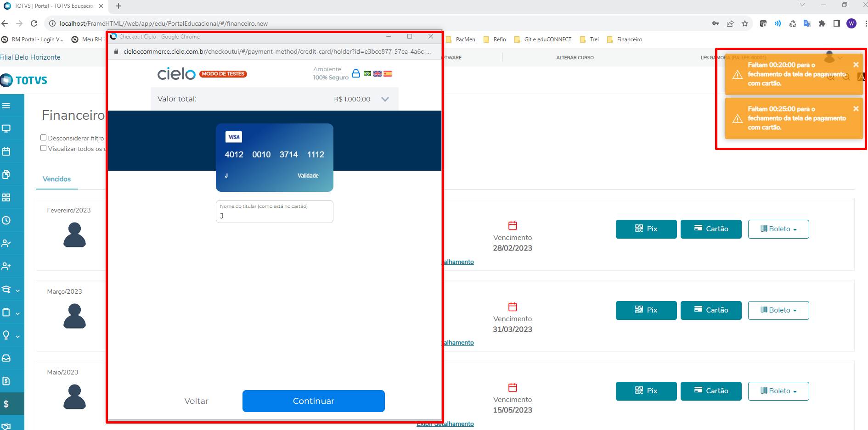Pay the 15/05/2023 installment with Cartão

click(x=711, y=391)
